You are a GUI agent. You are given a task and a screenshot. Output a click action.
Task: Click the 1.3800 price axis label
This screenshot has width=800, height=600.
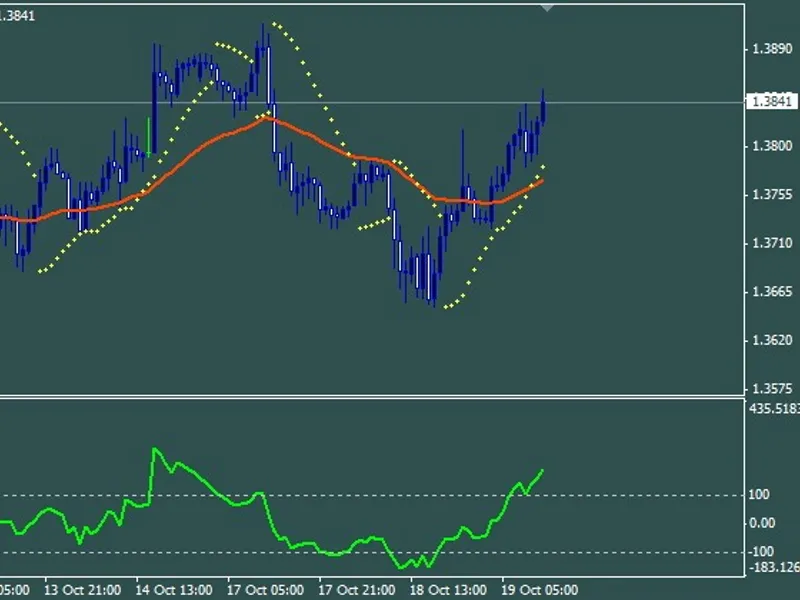point(772,146)
